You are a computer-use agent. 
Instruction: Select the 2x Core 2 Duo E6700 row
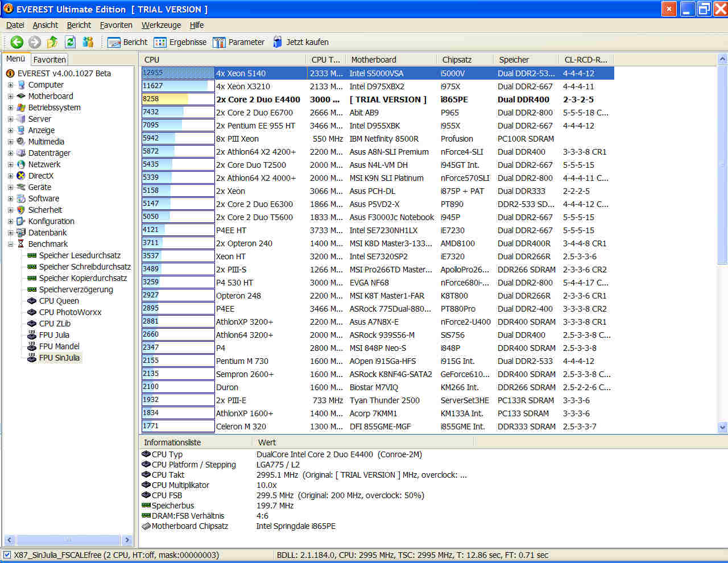378,113
